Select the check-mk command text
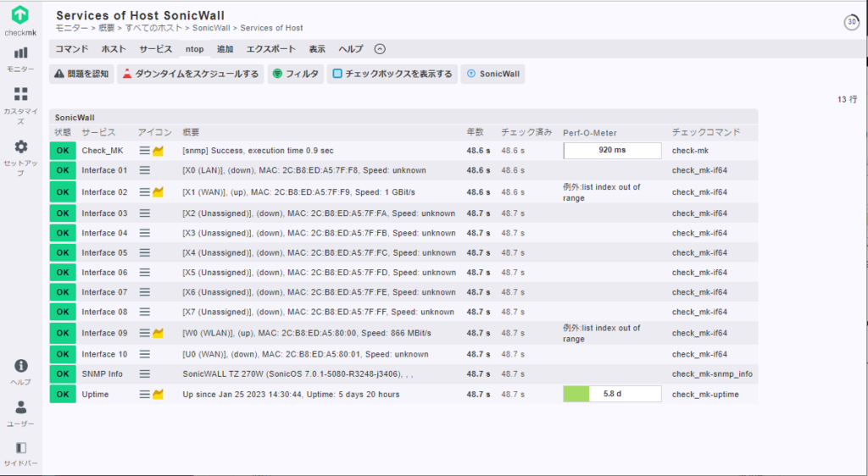Screen dimensions: 868x476 (690, 151)
